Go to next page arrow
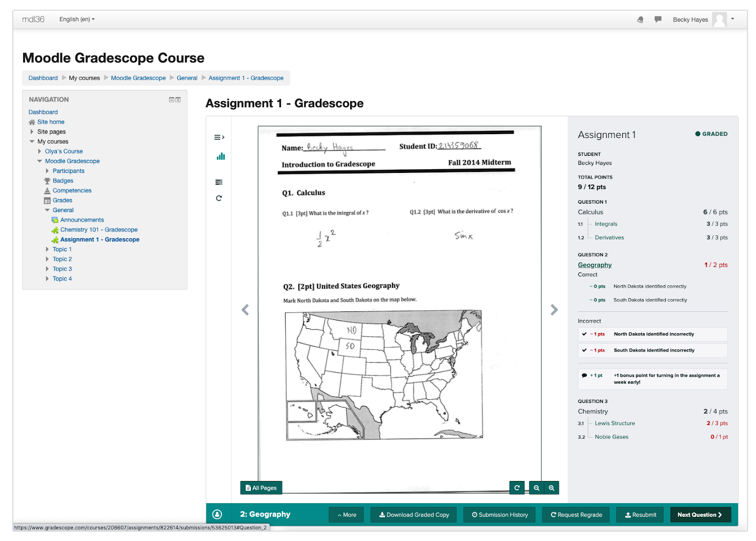Image resolution: width=756 pixels, height=541 pixels. point(554,310)
